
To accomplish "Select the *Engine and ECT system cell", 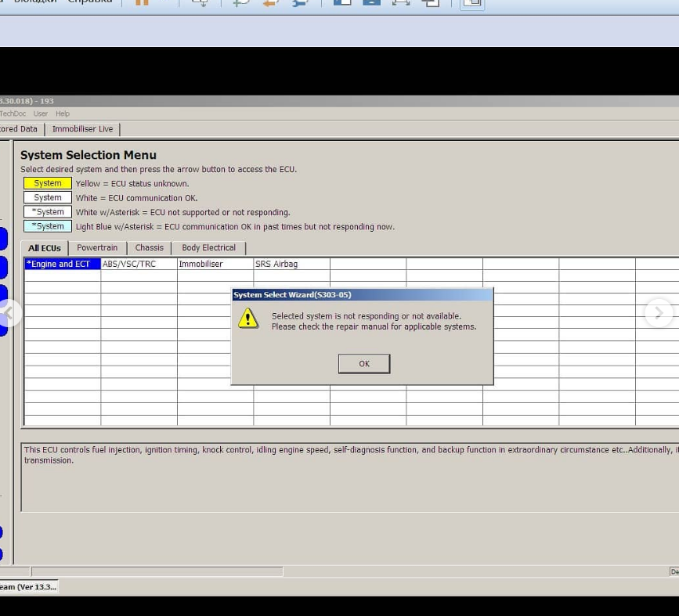I will (x=63, y=264).
